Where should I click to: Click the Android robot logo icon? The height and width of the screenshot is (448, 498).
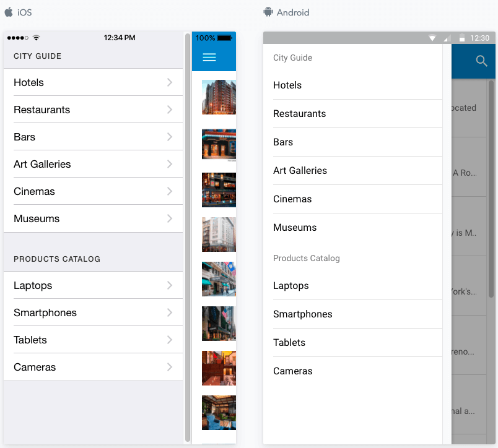tap(268, 12)
